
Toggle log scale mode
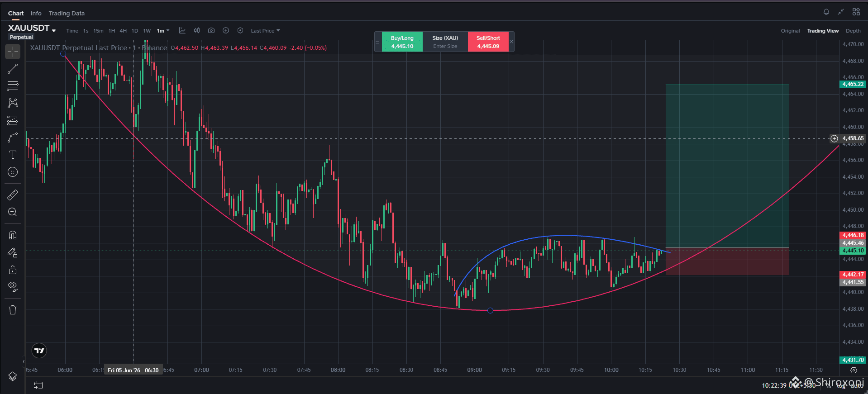[841, 386]
